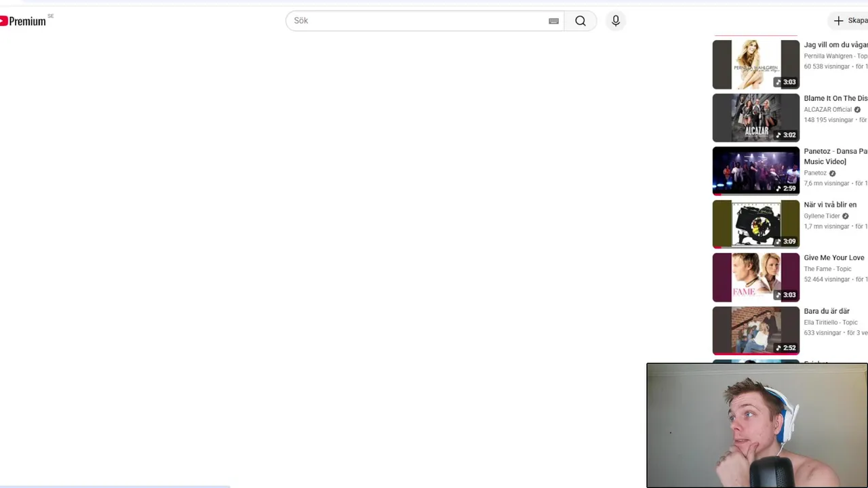Open the Gyllene Tider video thumbnail
868x488 pixels.
[756, 224]
